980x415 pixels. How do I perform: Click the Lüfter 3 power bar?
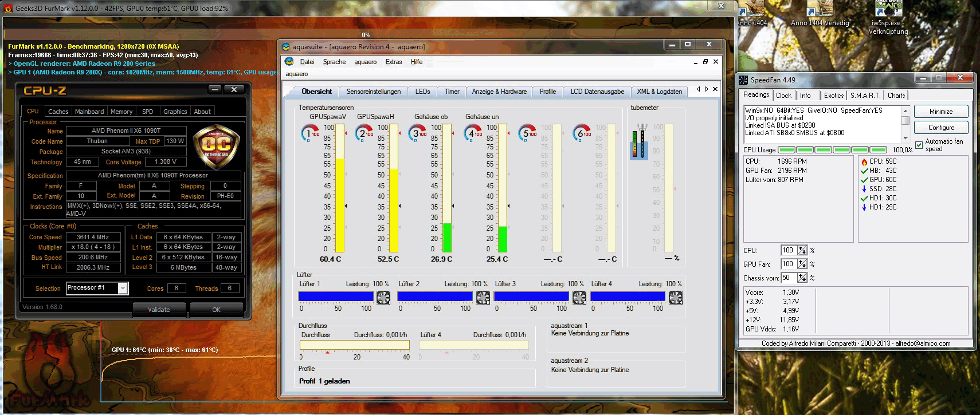tap(531, 297)
